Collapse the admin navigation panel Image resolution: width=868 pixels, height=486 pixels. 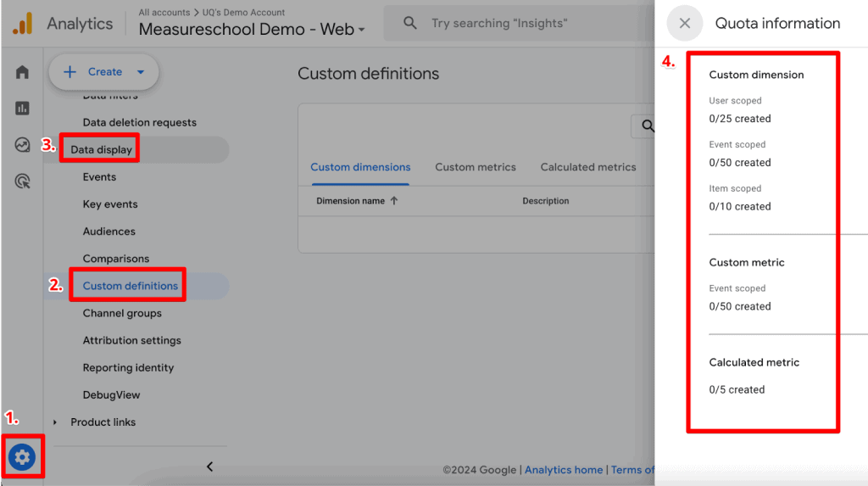[x=210, y=466]
